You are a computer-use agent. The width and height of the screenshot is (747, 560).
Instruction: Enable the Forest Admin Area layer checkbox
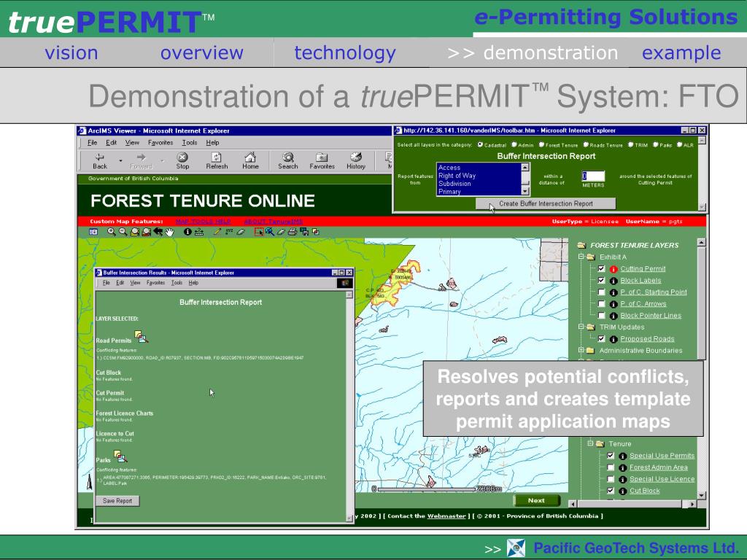point(611,467)
